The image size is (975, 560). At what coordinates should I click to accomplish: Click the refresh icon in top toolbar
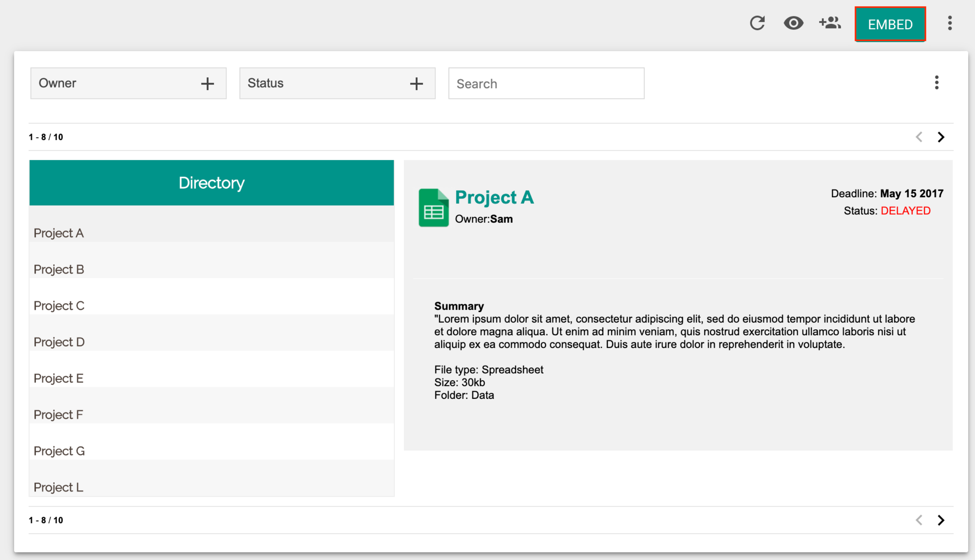coord(757,23)
